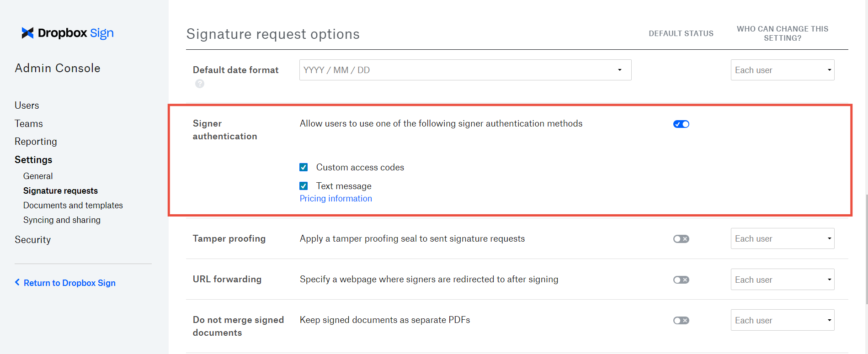Enable the Do not merge signed documents toggle
The height and width of the screenshot is (354, 868).
click(x=681, y=320)
